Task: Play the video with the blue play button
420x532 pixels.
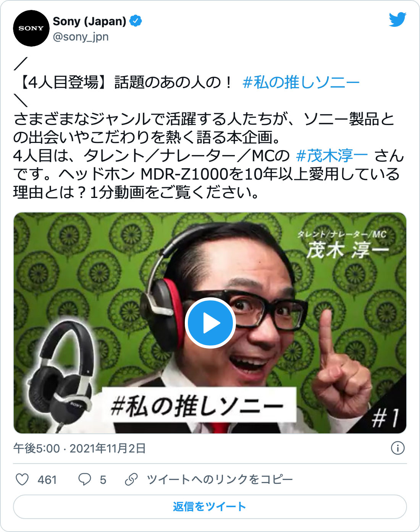Action: point(210,323)
